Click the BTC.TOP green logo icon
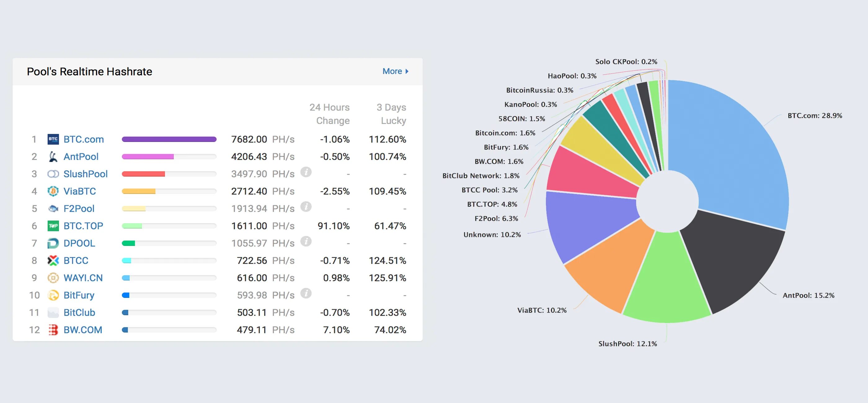The height and width of the screenshot is (403, 868). pyautogui.click(x=53, y=226)
